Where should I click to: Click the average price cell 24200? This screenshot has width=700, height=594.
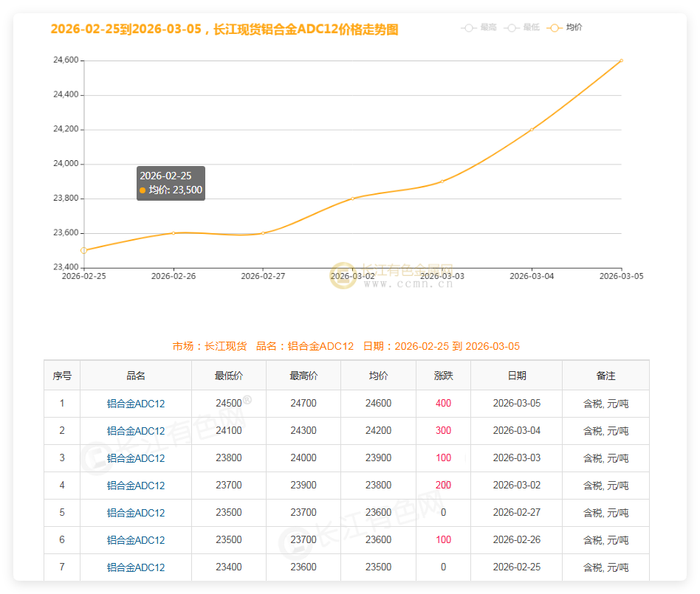[x=378, y=430]
